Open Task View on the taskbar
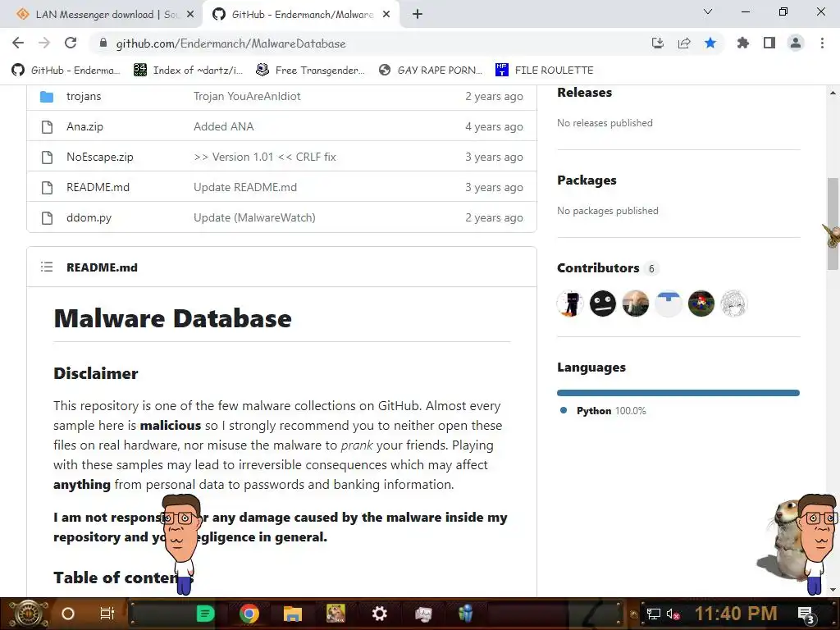Image resolution: width=840 pixels, height=630 pixels. point(107,614)
